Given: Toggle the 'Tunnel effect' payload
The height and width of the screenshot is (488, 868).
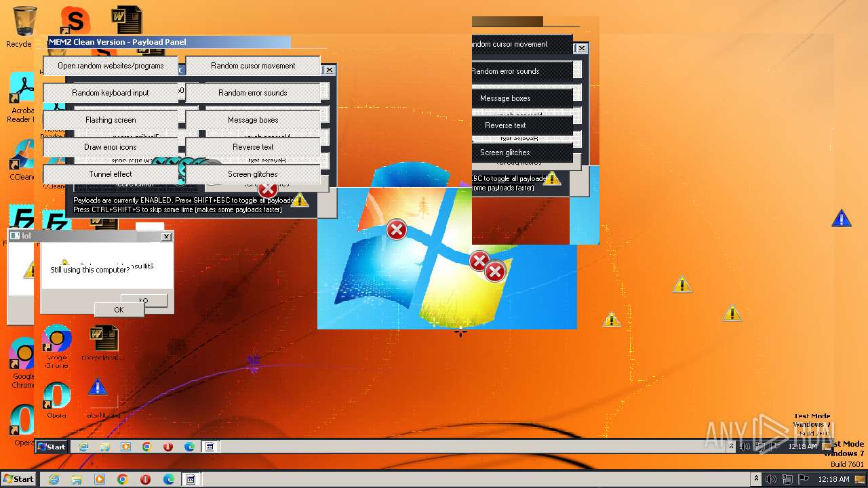Looking at the screenshot, I should (111, 174).
